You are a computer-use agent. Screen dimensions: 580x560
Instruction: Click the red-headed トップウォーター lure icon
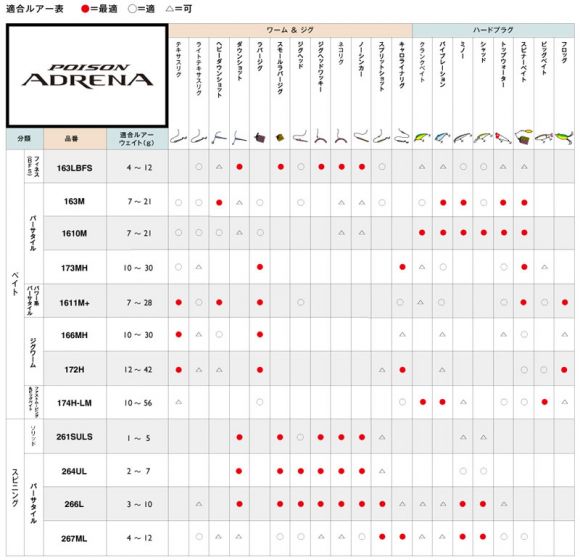503,138
